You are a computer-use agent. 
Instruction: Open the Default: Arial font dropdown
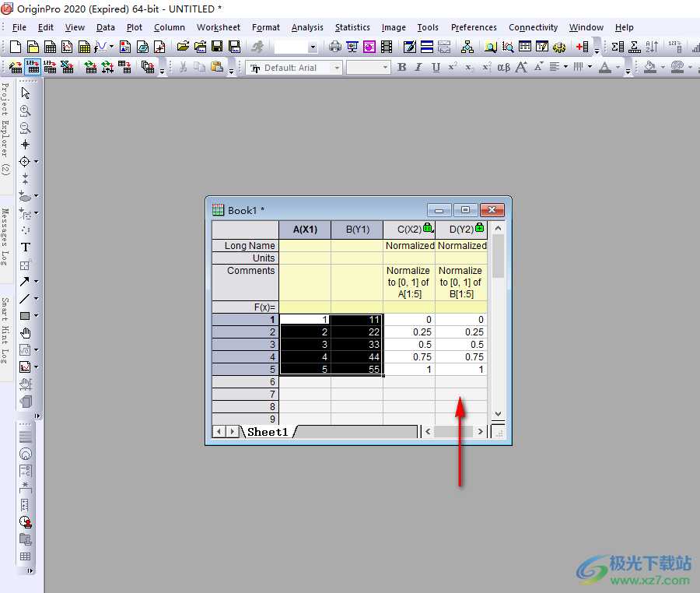[x=337, y=68]
